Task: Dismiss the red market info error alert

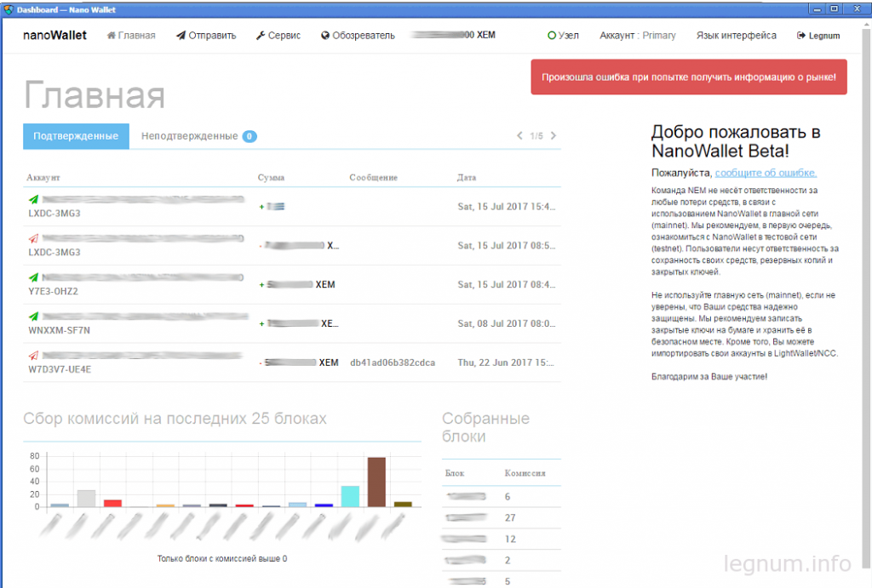Action: 688,77
